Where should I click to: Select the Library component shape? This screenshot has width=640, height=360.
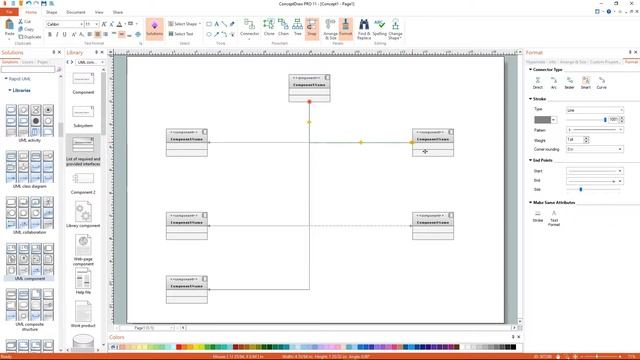pyautogui.click(x=83, y=214)
